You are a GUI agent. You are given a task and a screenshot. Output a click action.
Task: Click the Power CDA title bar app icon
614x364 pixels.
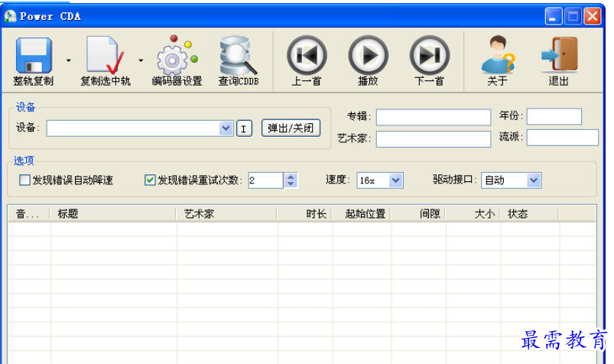10,16
